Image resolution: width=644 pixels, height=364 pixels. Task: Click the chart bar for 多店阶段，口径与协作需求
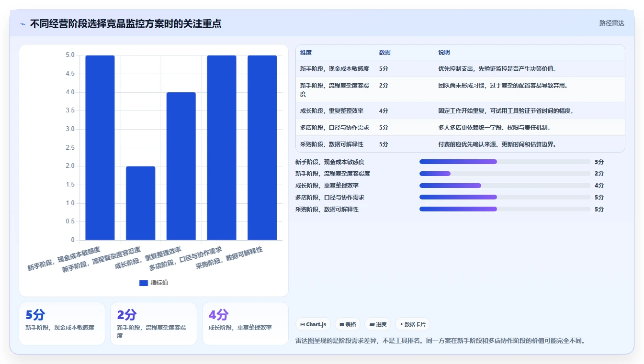[222, 148]
